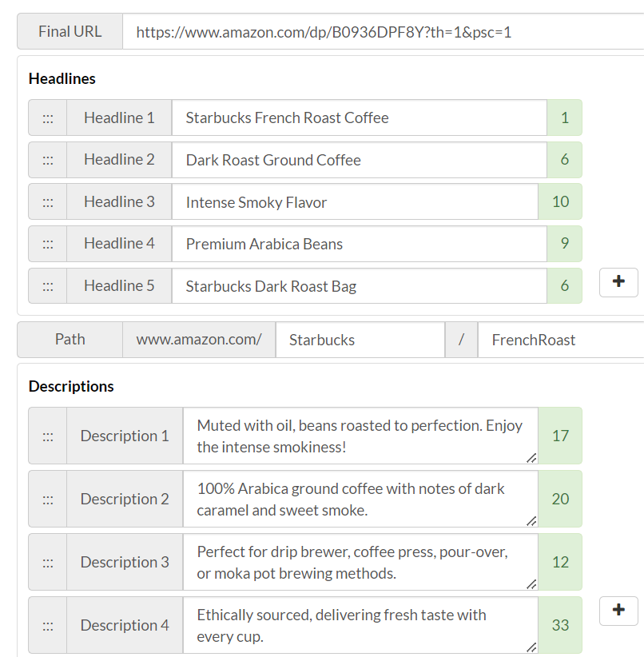Click the Description 4 counter showing 33

tap(560, 625)
